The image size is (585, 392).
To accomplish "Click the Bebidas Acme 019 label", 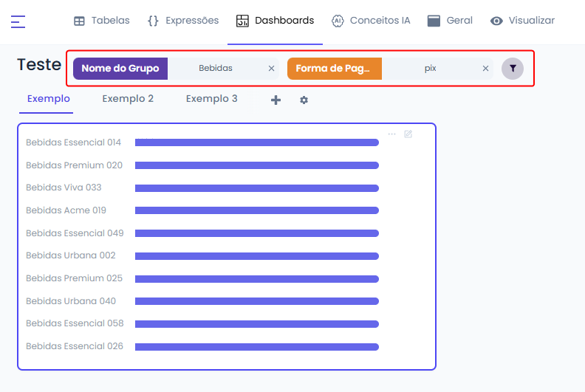I will [x=66, y=210].
